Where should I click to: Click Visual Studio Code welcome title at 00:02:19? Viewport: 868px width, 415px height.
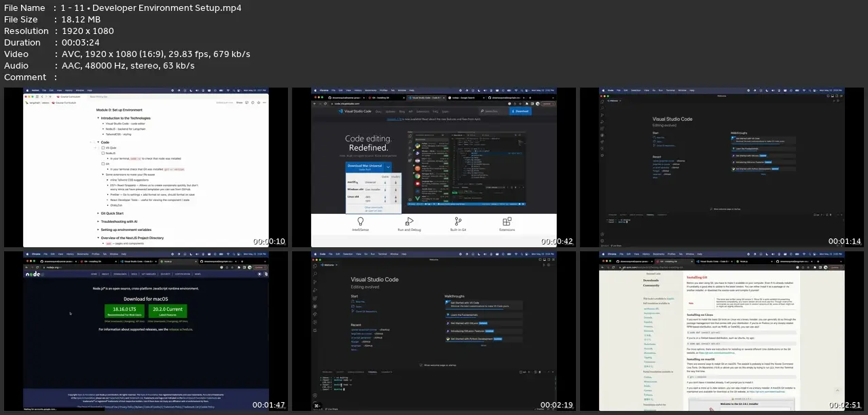coord(374,279)
